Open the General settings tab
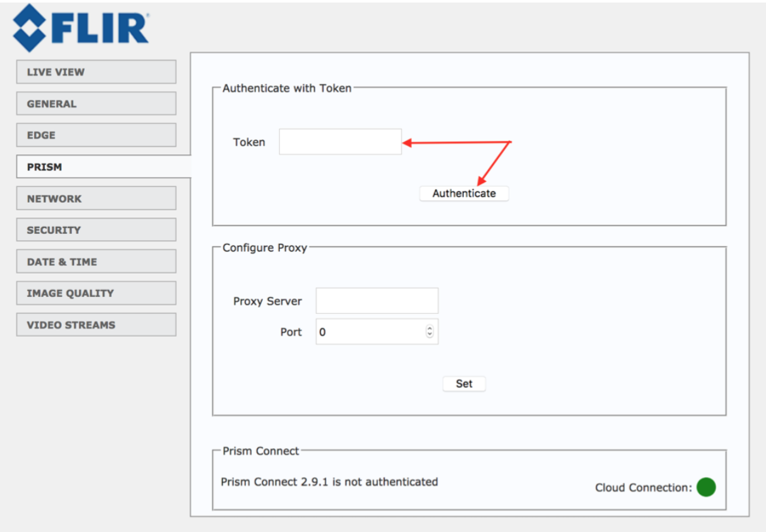The image size is (766, 532). [x=96, y=104]
